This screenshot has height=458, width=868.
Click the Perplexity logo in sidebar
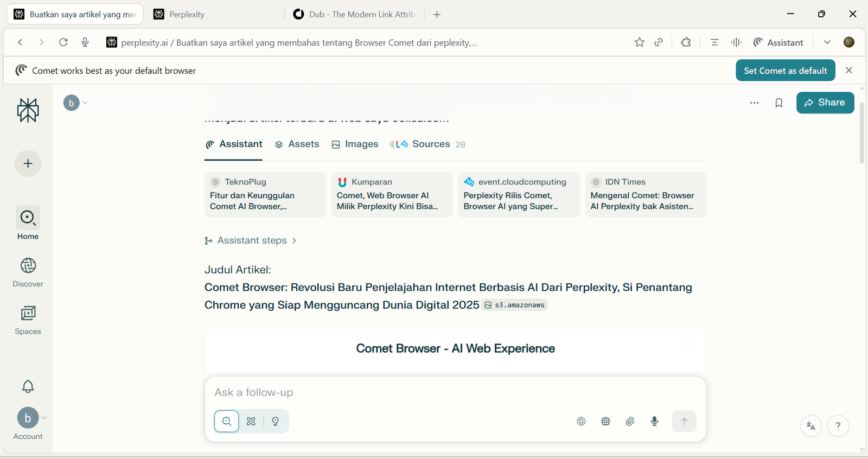[28, 110]
